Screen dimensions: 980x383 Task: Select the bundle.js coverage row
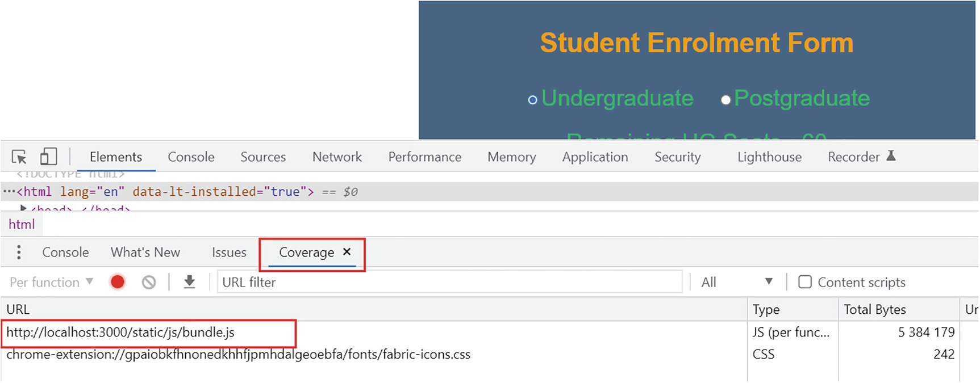click(x=120, y=333)
